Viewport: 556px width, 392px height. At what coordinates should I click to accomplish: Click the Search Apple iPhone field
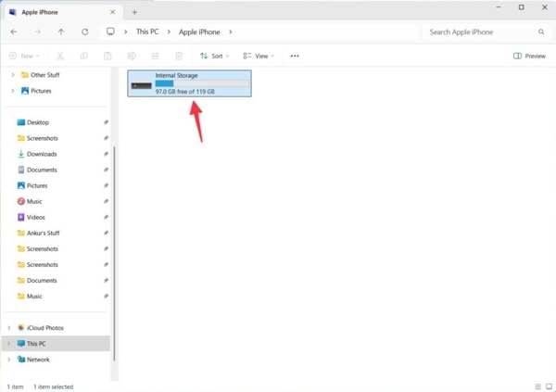tap(477, 32)
